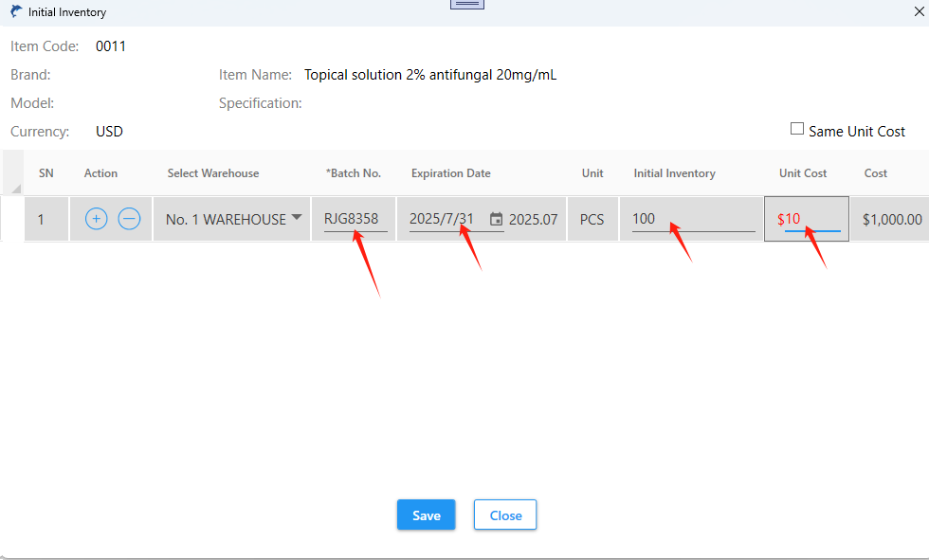The width and height of the screenshot is (929, 560).
Task: Click the $1,000.00 Cost cell
Action: point(891,219)
